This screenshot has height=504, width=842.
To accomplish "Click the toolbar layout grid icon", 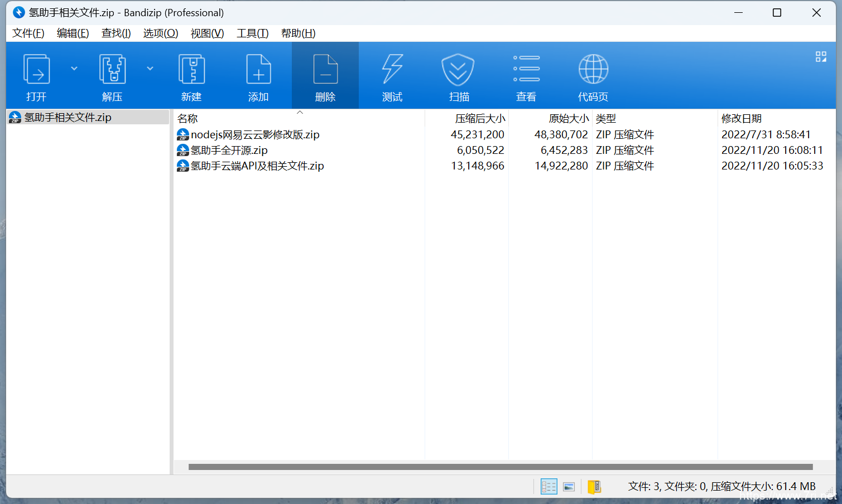I will coord(821,57).
